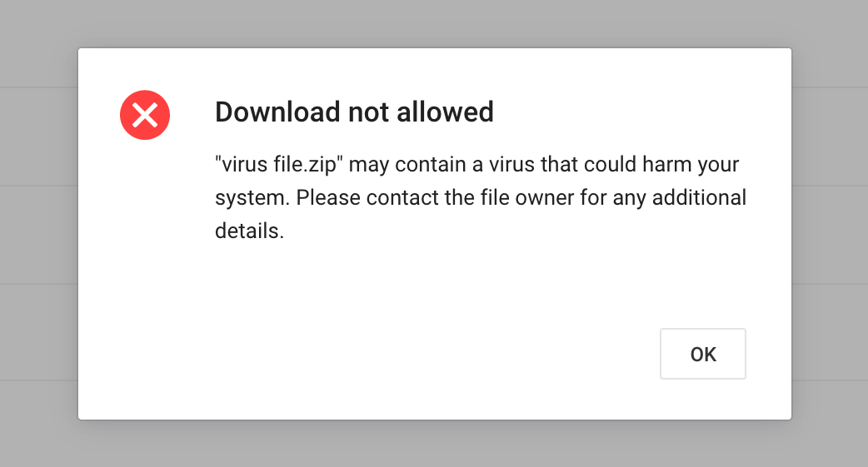Screen dimensions: 868x467
Task: Click the dimmed backdrop right of dialog
Action: pyautogui.click(x=830, y=233)
